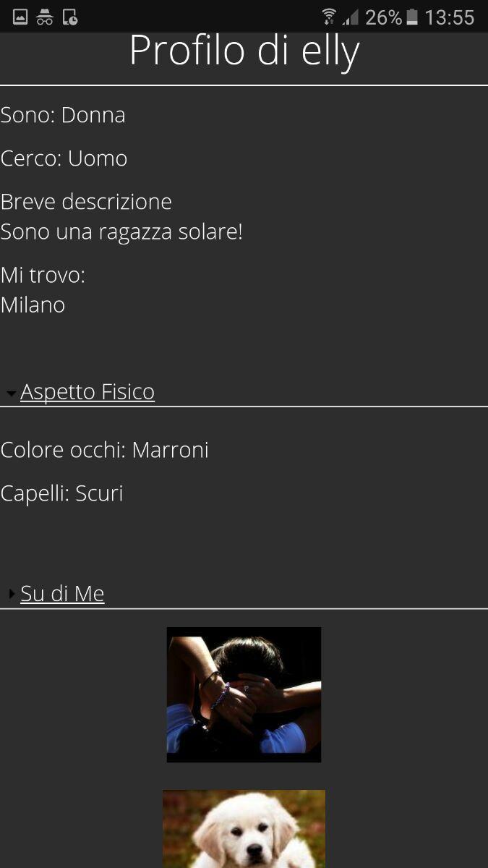488x868 pixels.
Task: Open the Aspetto Fisico link
Action: [x=87, y=391]
